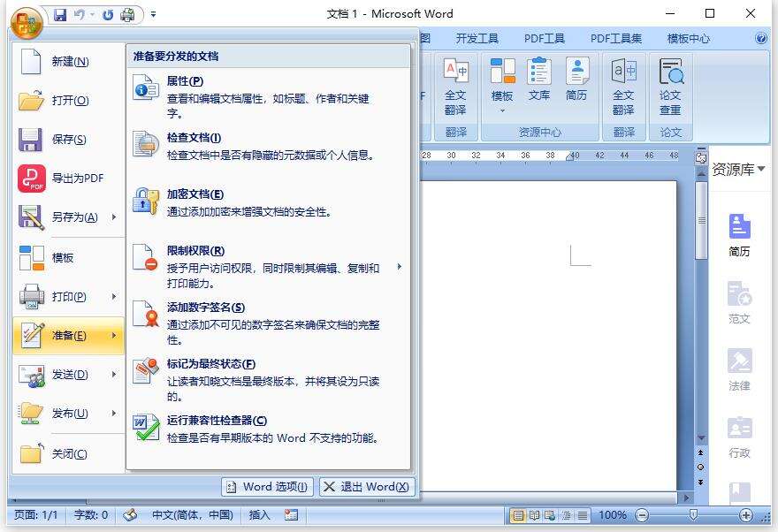778x532 pixels.
Task: Click the proofing check icon in status bar
Action: pos(130,515)
